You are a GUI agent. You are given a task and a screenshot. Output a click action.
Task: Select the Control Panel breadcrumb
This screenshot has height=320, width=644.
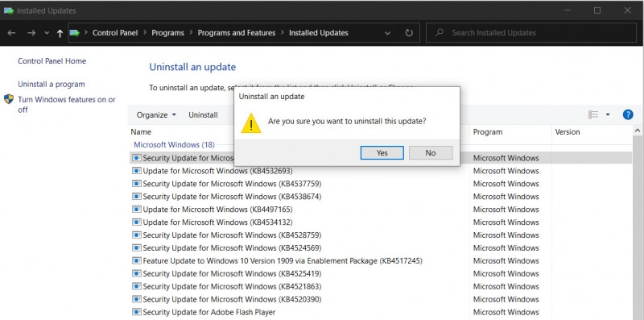[115, 33]
